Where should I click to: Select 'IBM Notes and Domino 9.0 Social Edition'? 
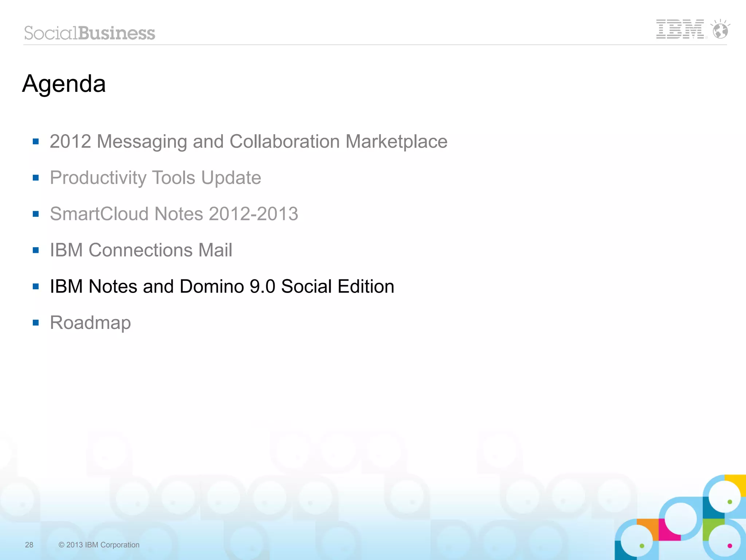[222, 286]
